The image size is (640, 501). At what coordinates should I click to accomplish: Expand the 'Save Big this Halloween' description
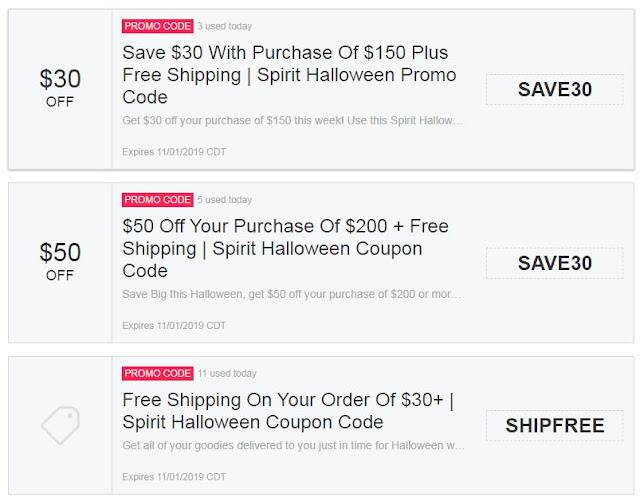293,295
